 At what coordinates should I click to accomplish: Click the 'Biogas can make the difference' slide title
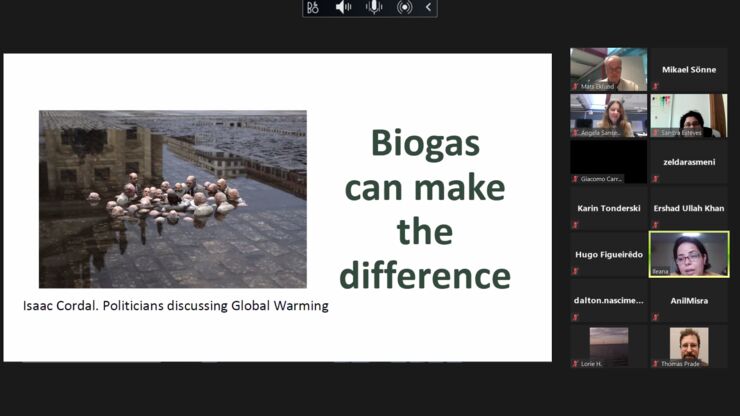[425, 209]
